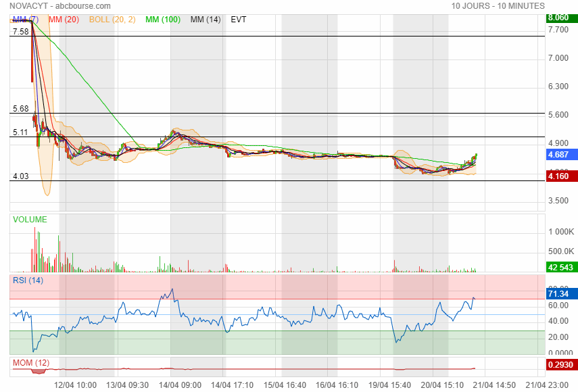Screen dimensions: 578x392
Task: Click the MOM (12) panel label
Action: tap(31, 362)
